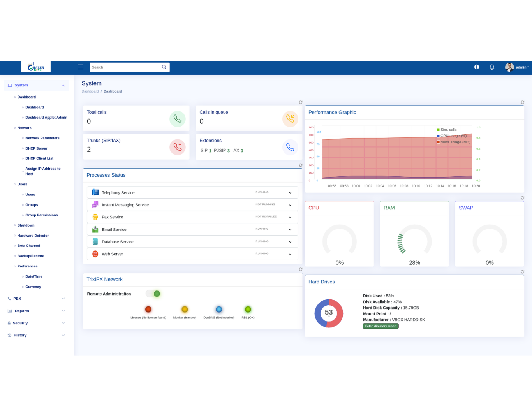Click the Trunks phone-plus icon
The height and width of the screenshot is (417, 532).
point(178,147)
